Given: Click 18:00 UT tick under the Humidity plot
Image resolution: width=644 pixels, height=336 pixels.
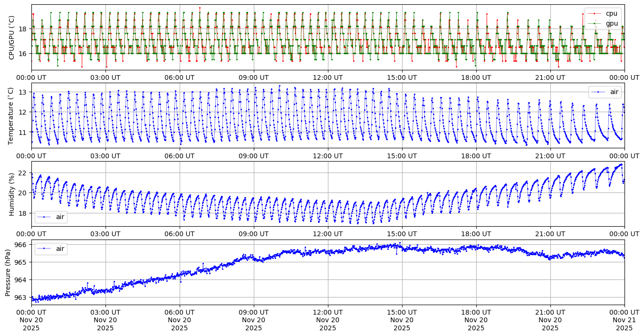Looking at the screenshot, I should [476, 234].
